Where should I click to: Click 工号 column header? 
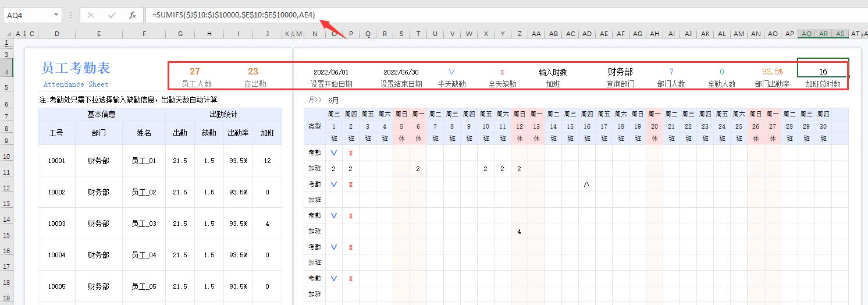56,133
